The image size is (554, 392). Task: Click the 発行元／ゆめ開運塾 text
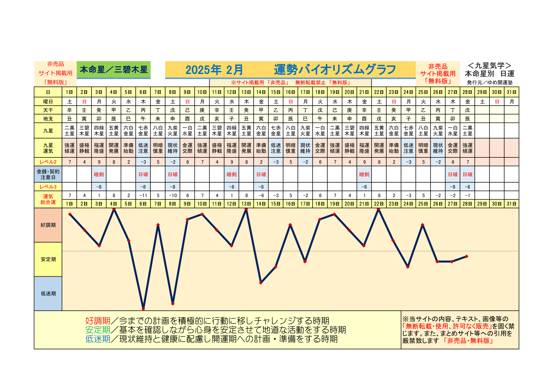tap(490, 82)
